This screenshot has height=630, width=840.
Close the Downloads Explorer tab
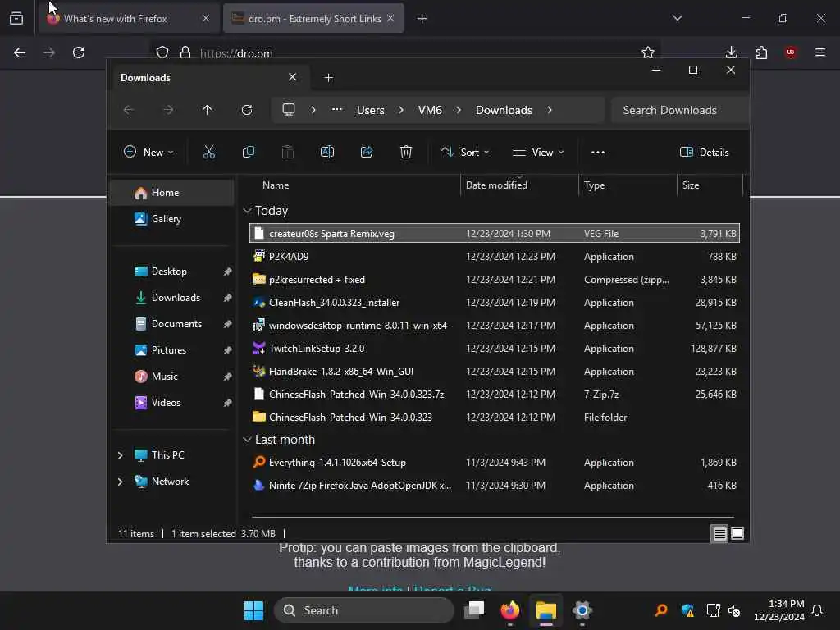click(x=293, y=77)
